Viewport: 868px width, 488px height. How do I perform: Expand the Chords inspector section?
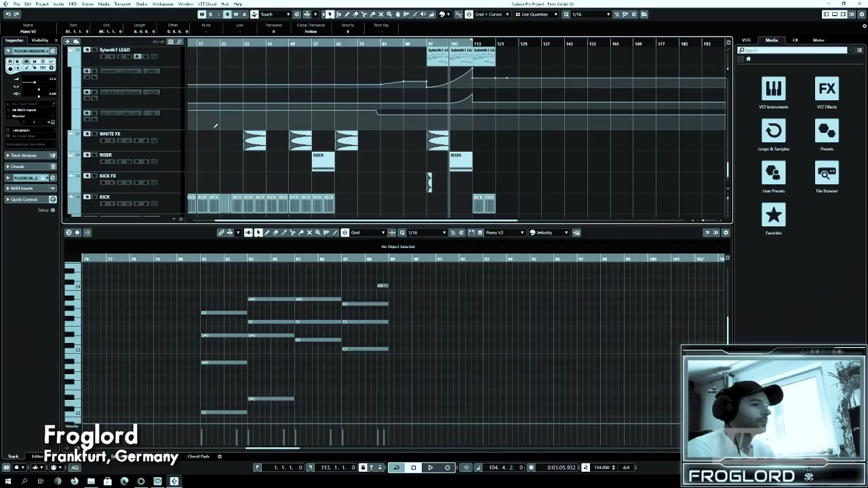[31, 166]
